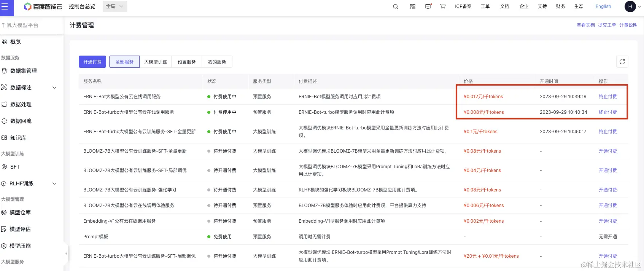The image size is (644, 271).
Task: Click the 免费使用 status cell
Action: coord(223,237)
